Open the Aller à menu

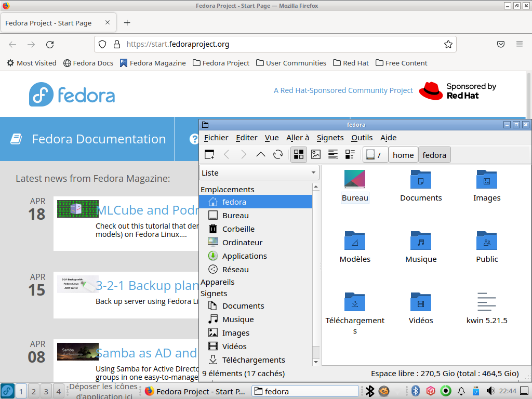[x=298, y=138]
